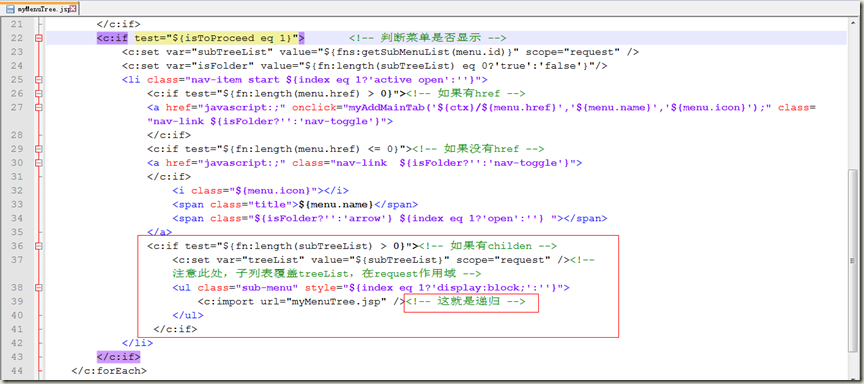Click bold ${menu.name} inside the title span
864x384 pixels.
coord(337,204)
